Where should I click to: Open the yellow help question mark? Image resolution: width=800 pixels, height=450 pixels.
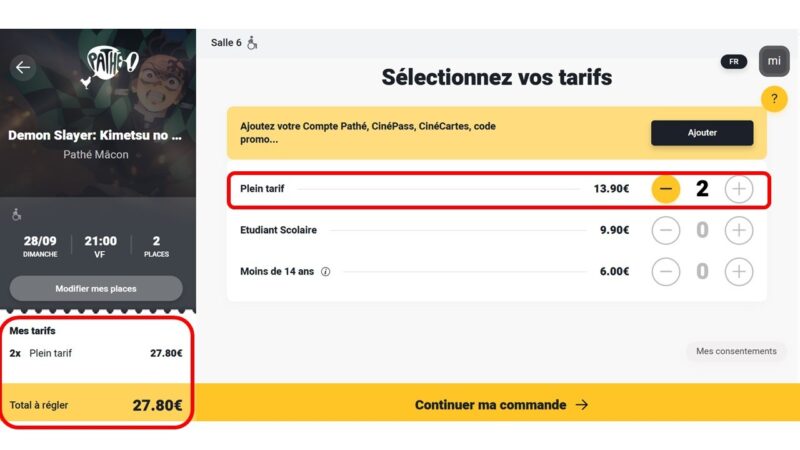point(774,99)
